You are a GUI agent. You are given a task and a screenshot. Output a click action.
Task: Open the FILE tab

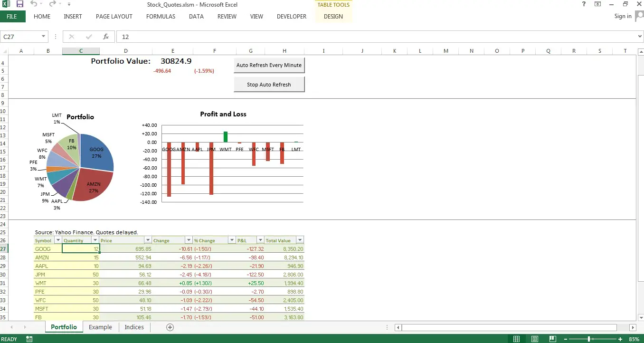click(x=12, y=16)
